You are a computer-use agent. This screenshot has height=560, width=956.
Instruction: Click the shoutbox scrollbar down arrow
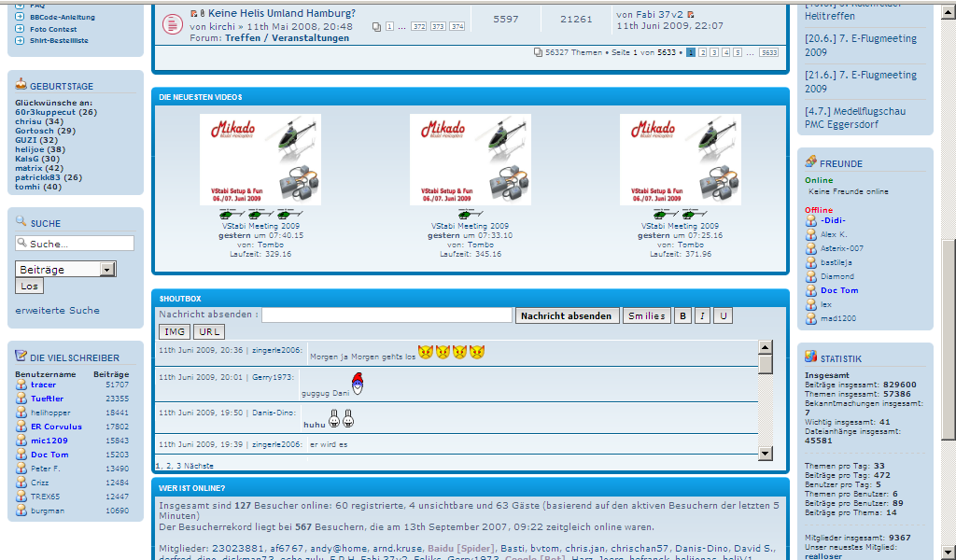[766, 453]
